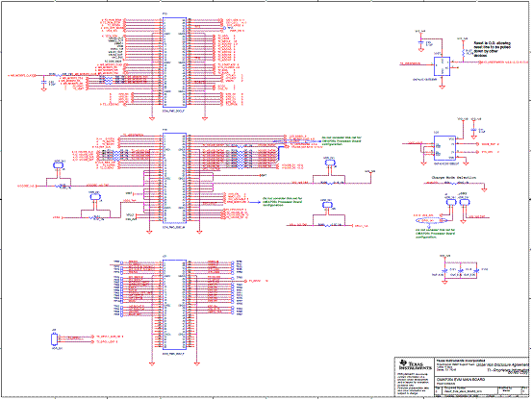Click the dual-gate IC below reset circuit
The image size is (532, 400).
(x=444, y=148)
